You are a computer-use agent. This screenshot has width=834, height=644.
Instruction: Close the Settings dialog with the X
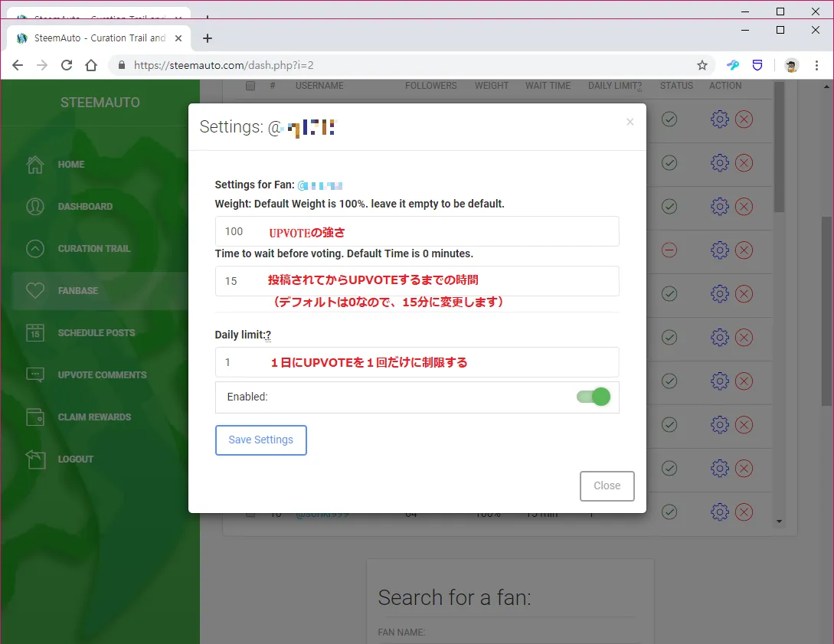[x=630, y=122]
